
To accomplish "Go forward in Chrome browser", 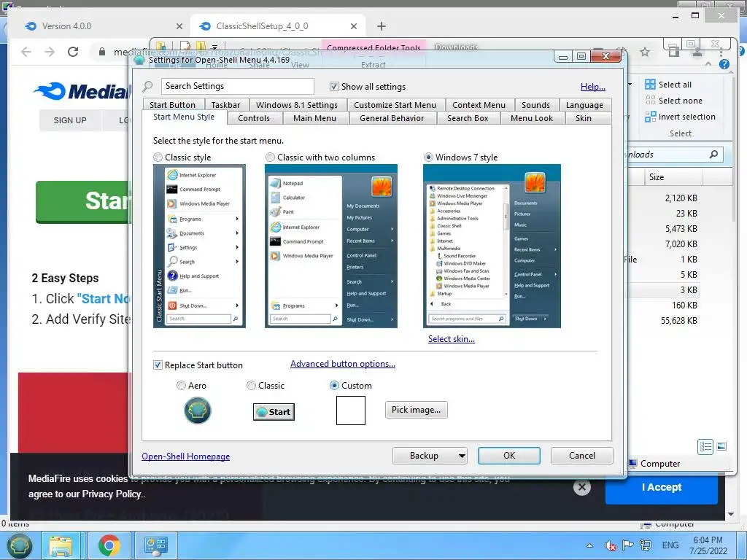I will (x=50, y=52).
